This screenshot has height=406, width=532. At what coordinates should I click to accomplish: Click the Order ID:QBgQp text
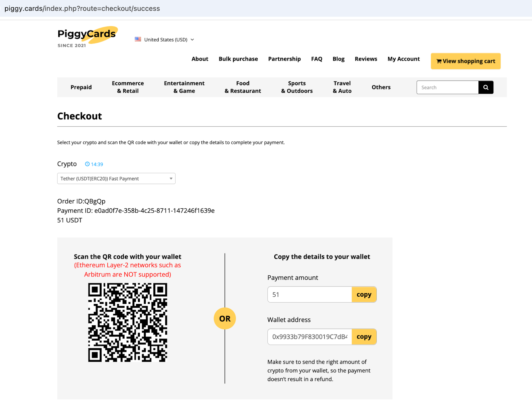tap(81, 201)
